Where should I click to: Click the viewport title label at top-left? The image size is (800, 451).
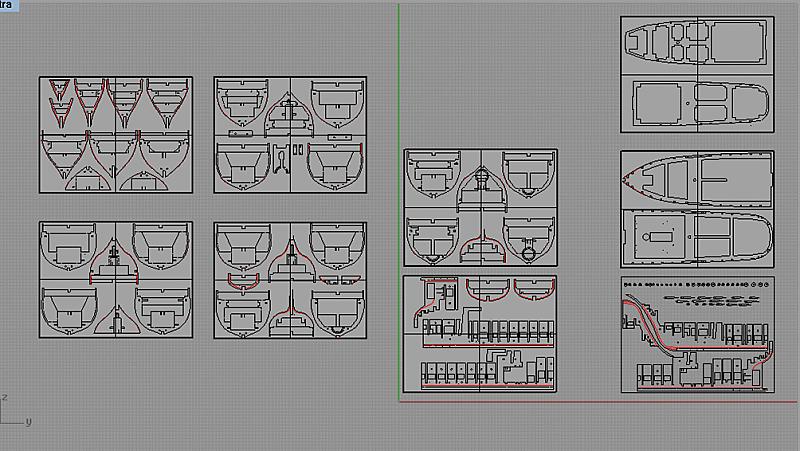point(8,6)
